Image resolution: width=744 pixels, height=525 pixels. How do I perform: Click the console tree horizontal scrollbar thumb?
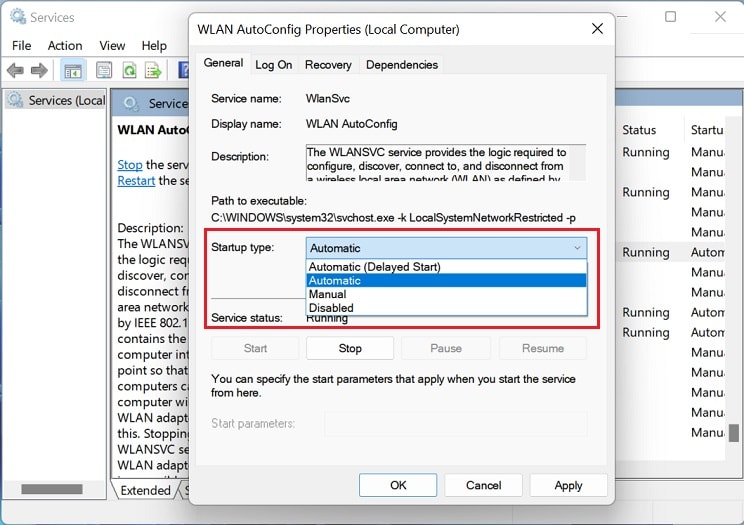(x=52, y=489)
